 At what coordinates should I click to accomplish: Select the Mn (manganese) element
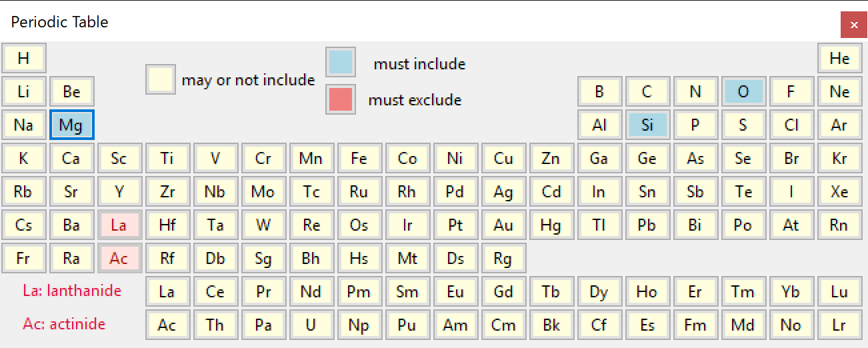pos(311,158)
